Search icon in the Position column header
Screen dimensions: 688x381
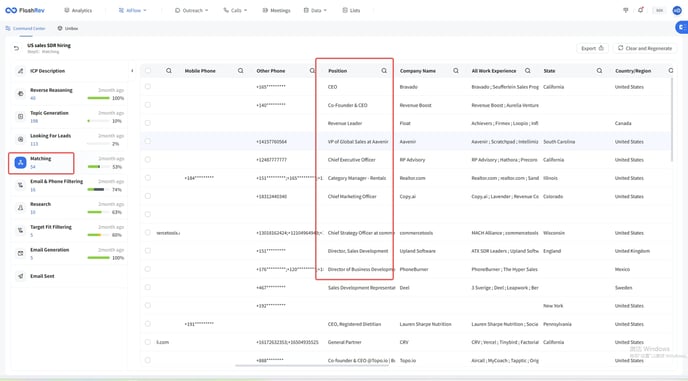pyautogui.click(x=384, y=71)
